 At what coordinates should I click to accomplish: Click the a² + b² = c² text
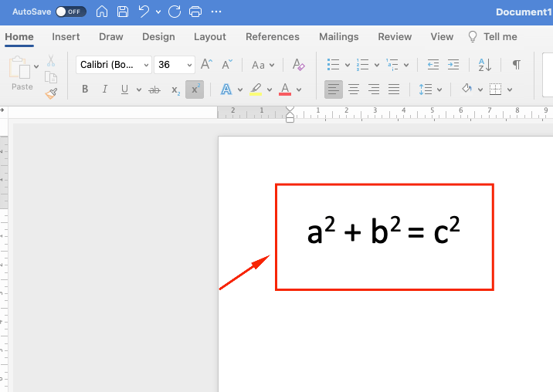[384, 231]
